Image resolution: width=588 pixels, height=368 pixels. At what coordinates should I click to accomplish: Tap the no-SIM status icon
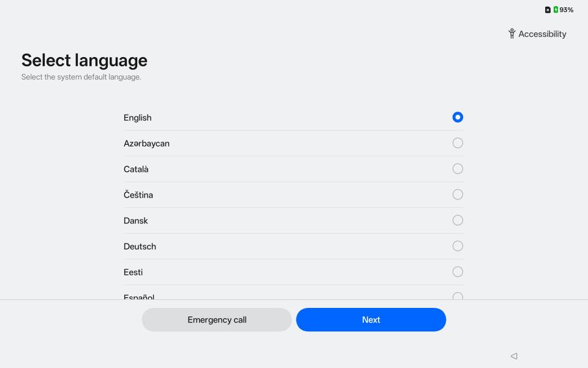(x=548, y=10)
